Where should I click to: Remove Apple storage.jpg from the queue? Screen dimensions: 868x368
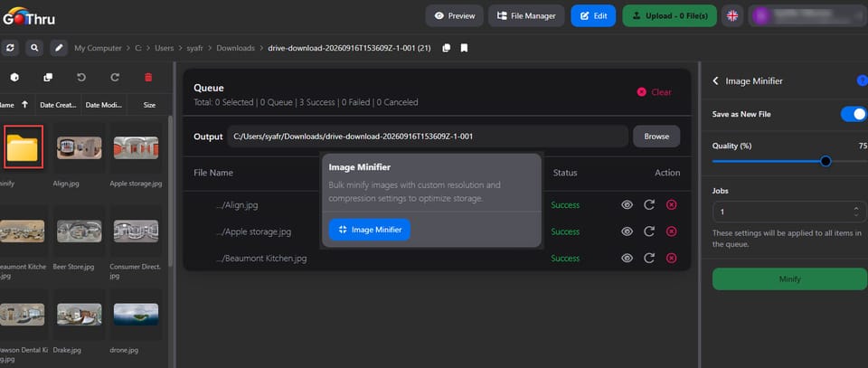672,231
